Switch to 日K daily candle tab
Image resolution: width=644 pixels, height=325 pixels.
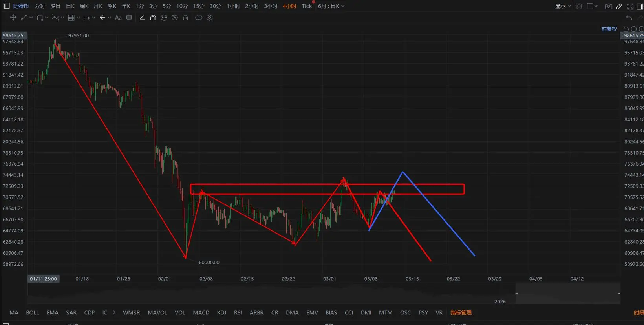(x=70, y=6)
